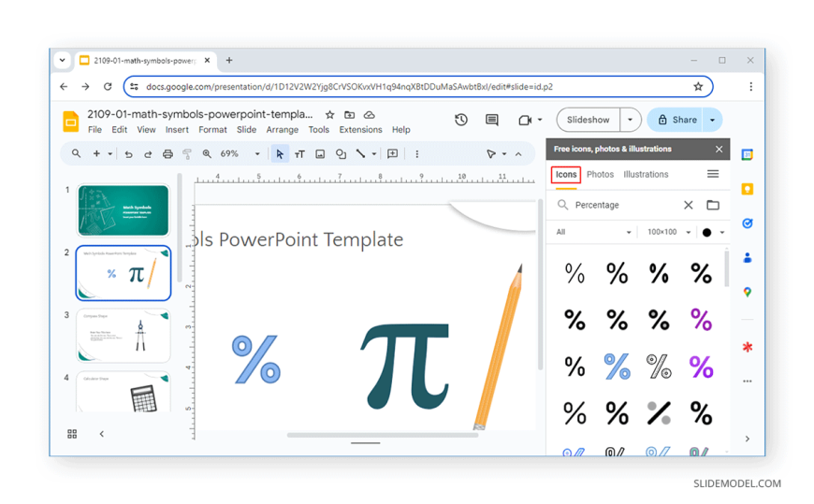
Task: Open the icons panel hamburger menu
Action: (x=713, y=174)
